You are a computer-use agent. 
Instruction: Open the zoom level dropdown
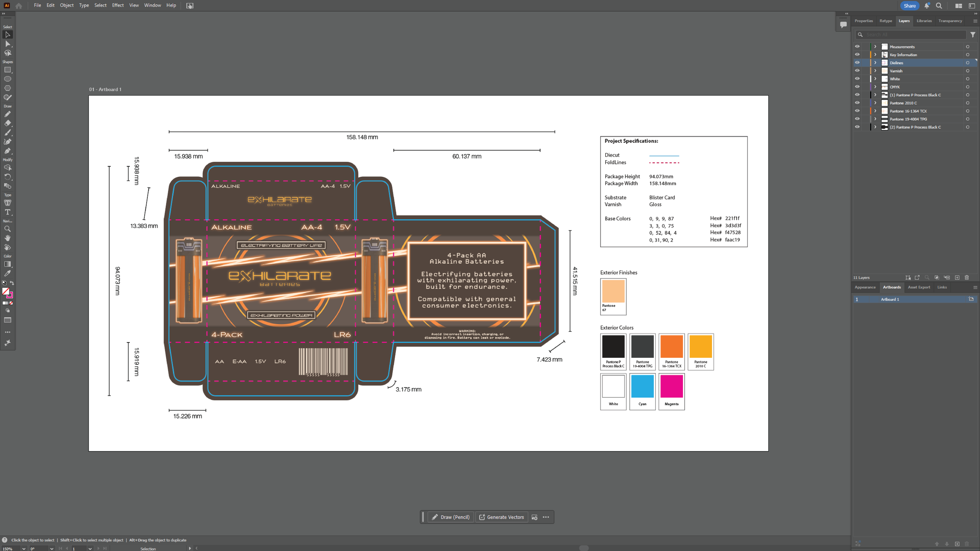[24, 549]
